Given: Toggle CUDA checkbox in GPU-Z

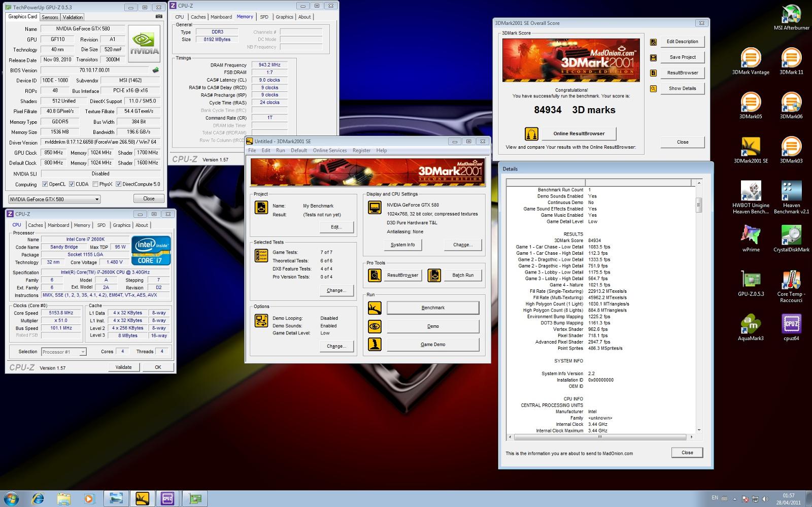Looking at the screenshot, I should pos(72,184).
